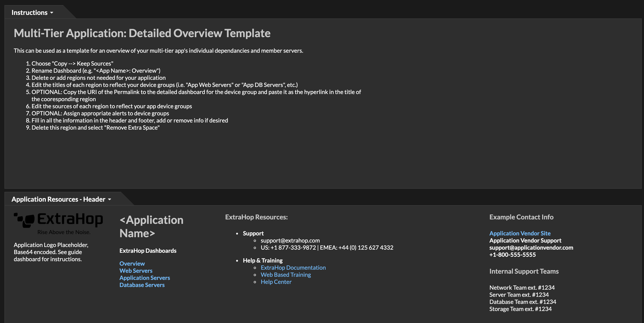Click the Instructions region title tab

[30, 12]
